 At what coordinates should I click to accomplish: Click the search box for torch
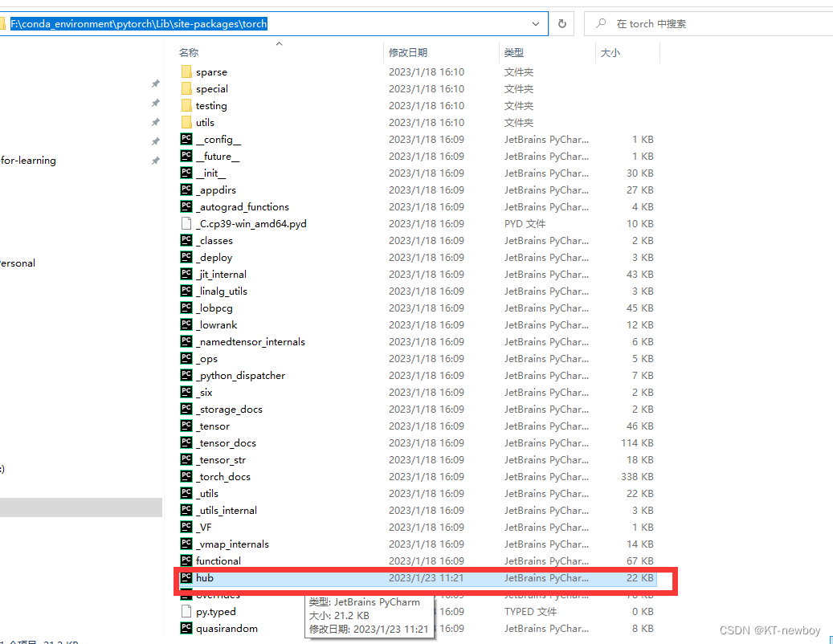708,24
